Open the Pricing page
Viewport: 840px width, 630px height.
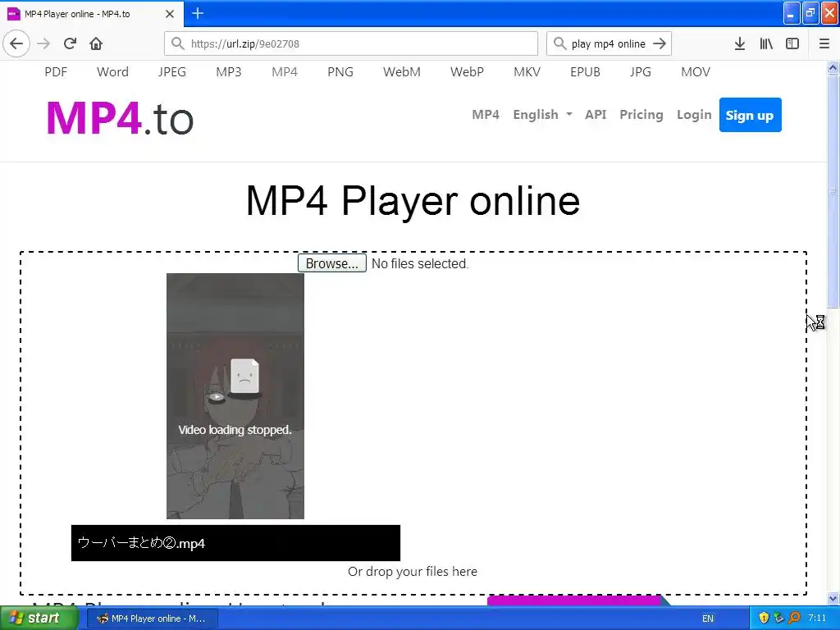(x=641, y=115)
